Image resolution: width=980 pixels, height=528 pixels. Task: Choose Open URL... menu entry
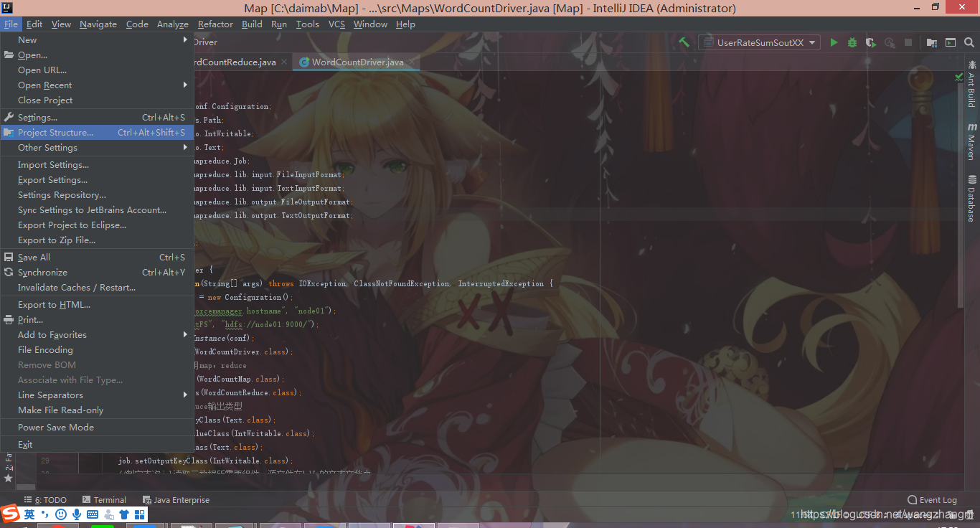coord(97,70)
